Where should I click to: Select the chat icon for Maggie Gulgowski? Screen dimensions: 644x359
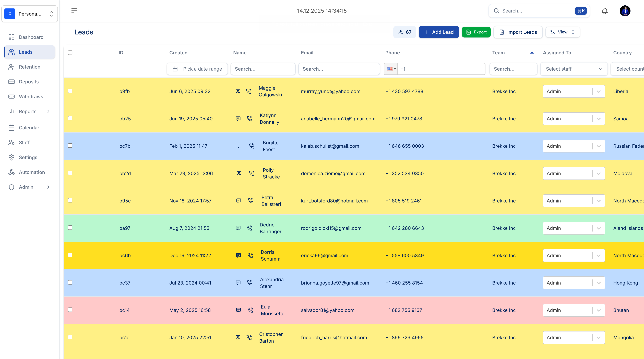coord(238,91)
